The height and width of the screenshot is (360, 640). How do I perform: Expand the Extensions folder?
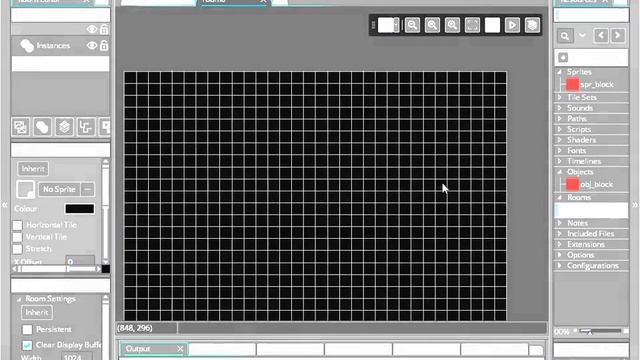click(x=560, y=244)
